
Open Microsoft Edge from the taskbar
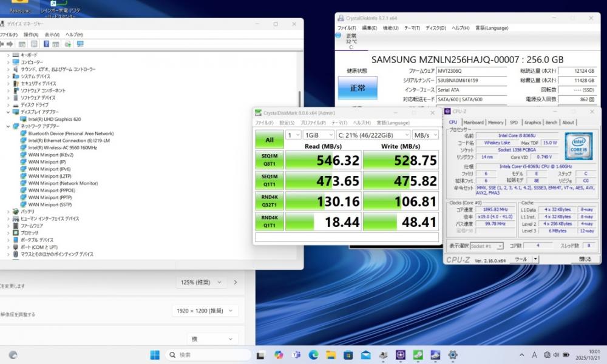[313, 355]
